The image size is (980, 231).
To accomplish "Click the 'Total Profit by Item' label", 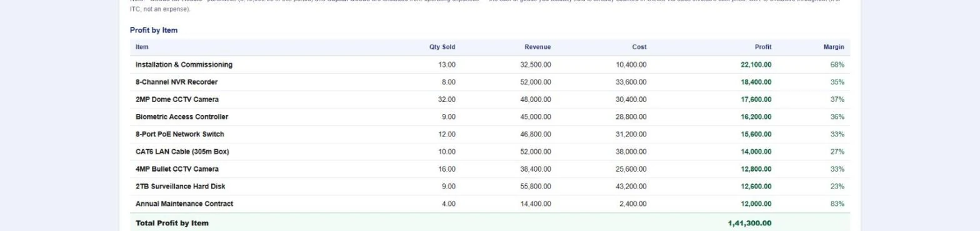I will [172, 223].
